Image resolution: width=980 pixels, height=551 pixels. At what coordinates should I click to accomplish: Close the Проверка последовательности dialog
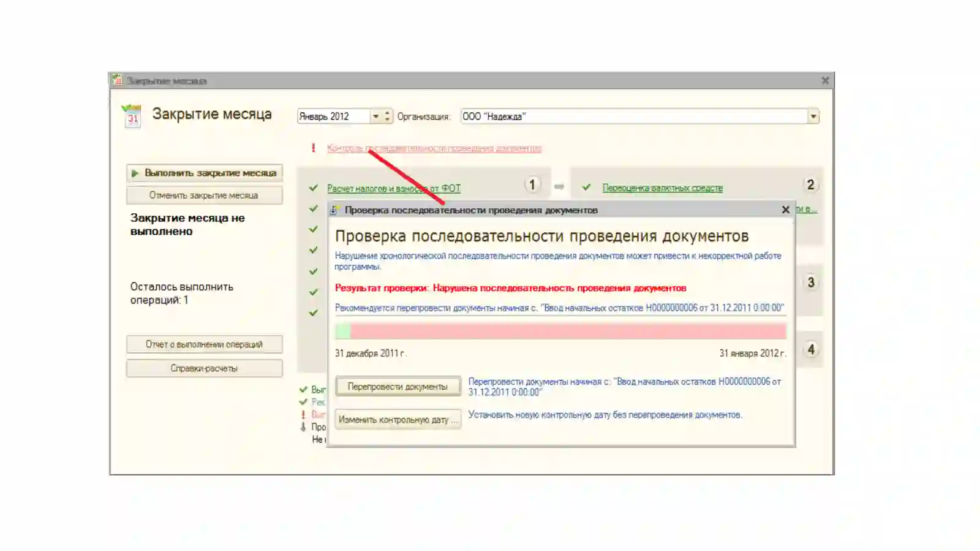tap(785, 210)
